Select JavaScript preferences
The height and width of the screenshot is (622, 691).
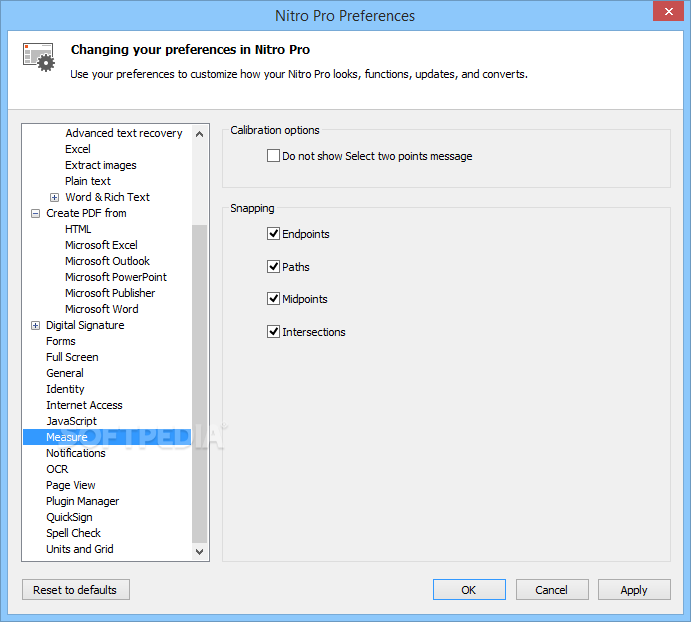click(71, 421)
